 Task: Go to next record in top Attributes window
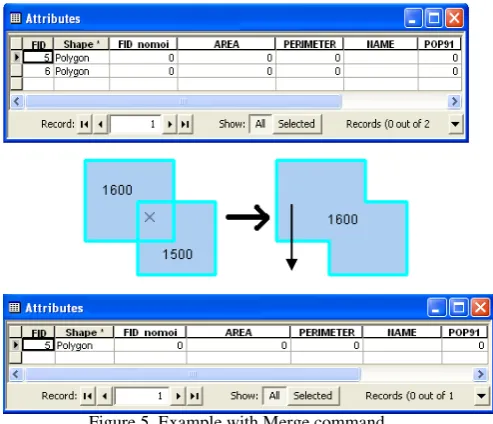(170, 124)
